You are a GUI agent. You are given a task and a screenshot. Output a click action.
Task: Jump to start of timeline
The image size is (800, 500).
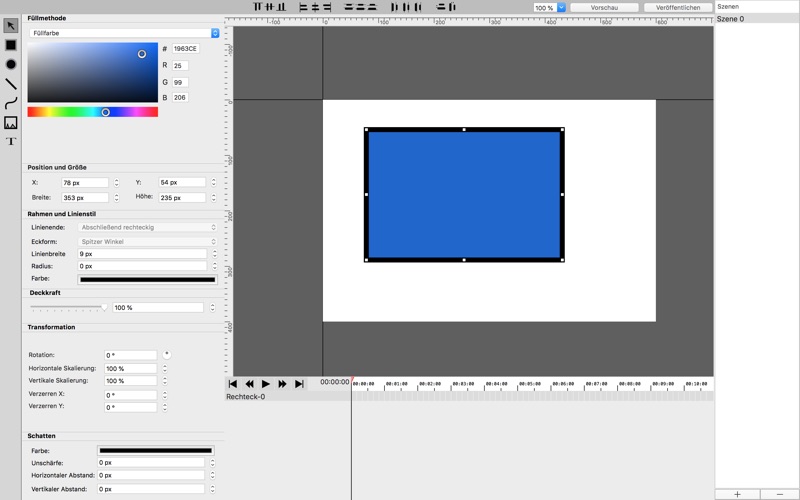coord(233,384)
